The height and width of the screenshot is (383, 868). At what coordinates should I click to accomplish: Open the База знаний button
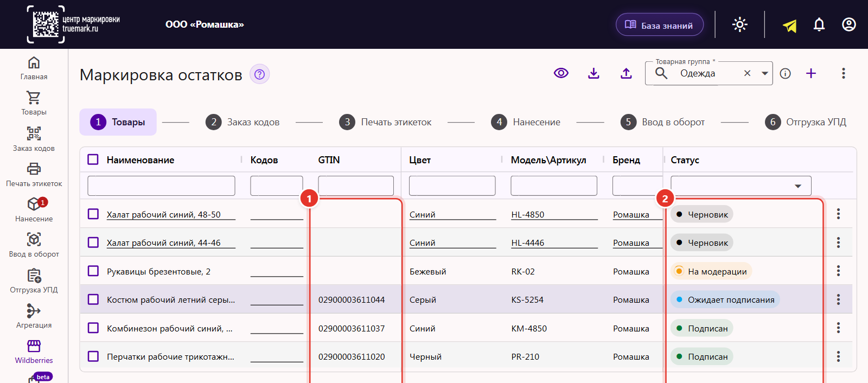coord(660,25)
